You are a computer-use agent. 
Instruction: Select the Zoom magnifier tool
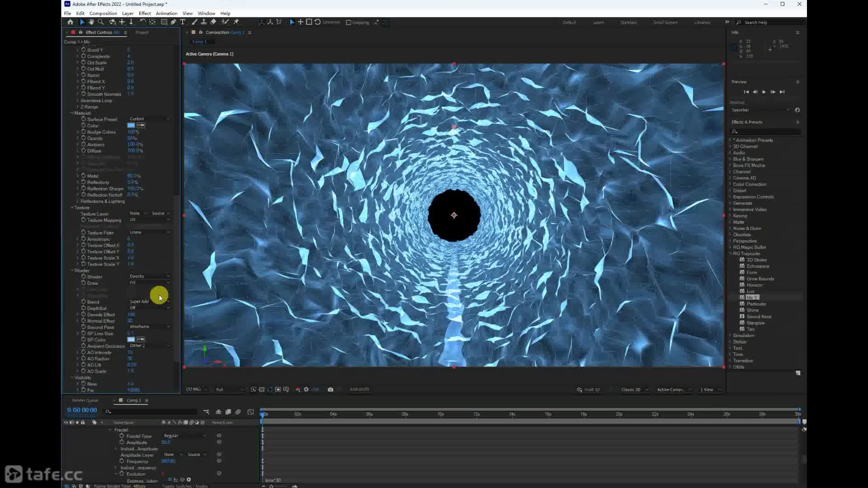[x=101, y=22]
